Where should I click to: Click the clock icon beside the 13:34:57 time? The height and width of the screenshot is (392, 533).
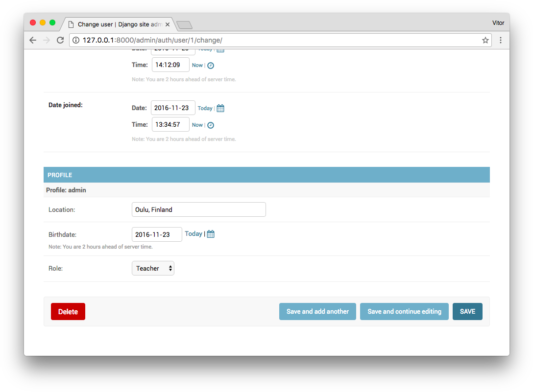(x=211, y=125)
